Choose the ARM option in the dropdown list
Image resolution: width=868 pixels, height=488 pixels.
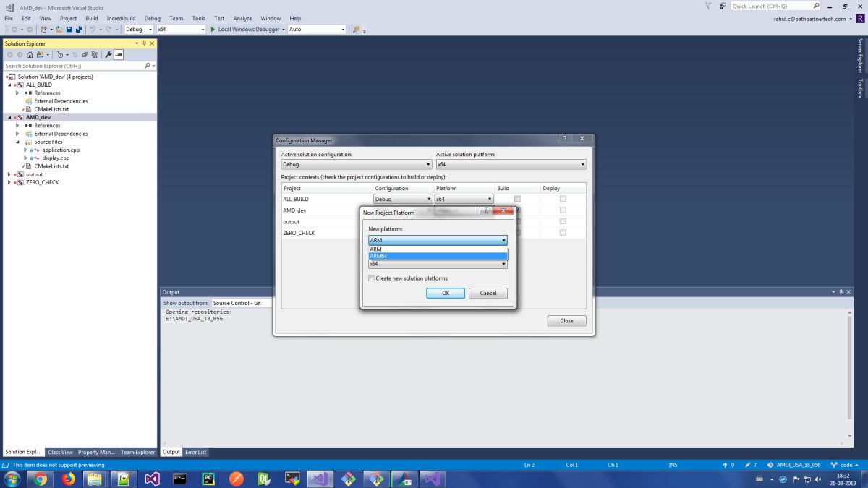pyautogui.click(x=438, y=249)
